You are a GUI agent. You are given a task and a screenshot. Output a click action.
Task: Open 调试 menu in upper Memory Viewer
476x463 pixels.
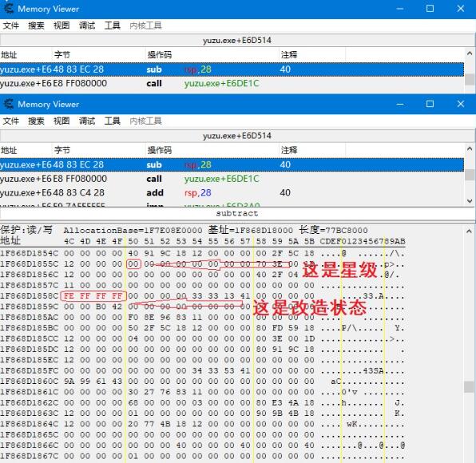point(87,26)
